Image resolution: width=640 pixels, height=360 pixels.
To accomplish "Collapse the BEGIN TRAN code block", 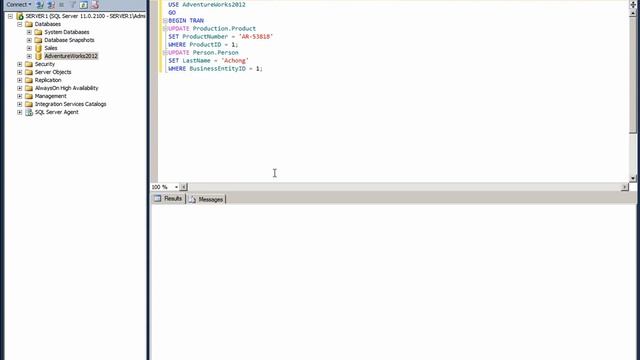I will click(x=165, y=20).
